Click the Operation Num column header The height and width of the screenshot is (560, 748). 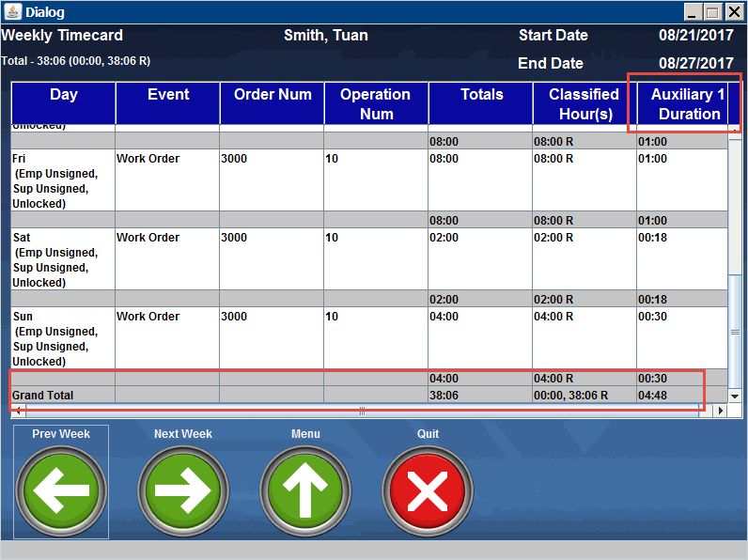[376, 103]
